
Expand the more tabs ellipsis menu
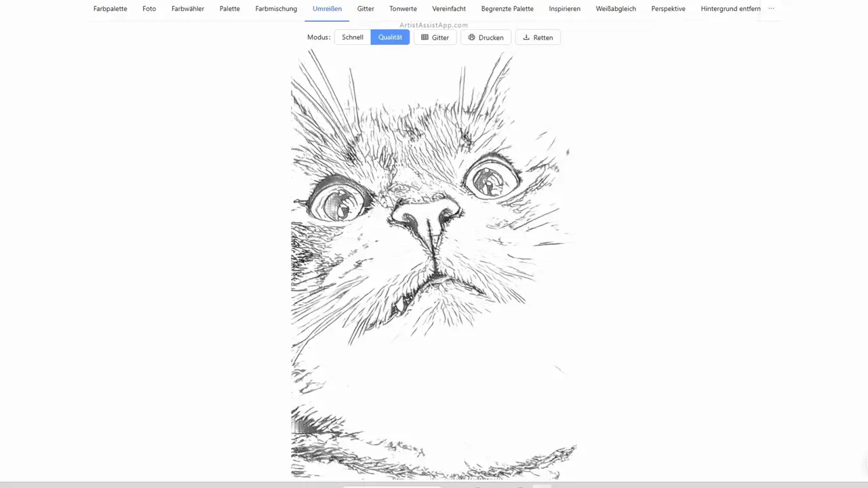[x=771, y=9]
